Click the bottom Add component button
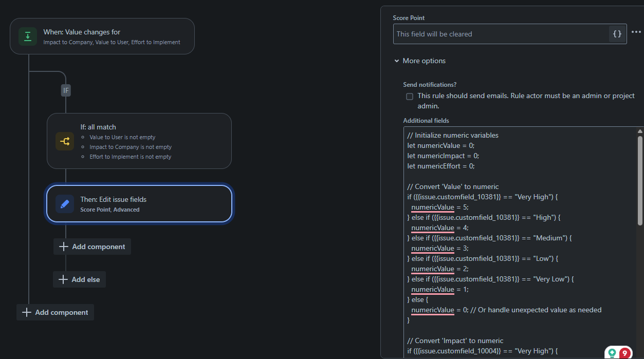Image resolution: width=644 pixels, height=359 pixels. click(x=55, y=312)
